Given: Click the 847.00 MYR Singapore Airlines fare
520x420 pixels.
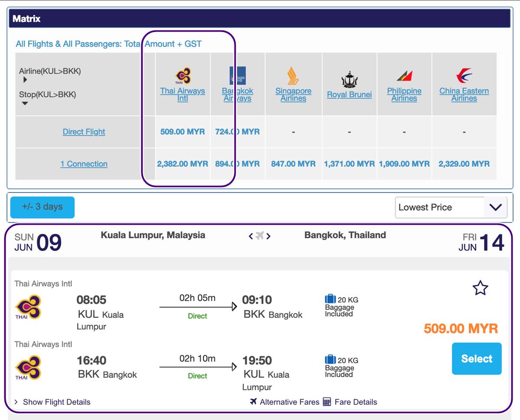Looking at the screenshot, I should point(293,164).
